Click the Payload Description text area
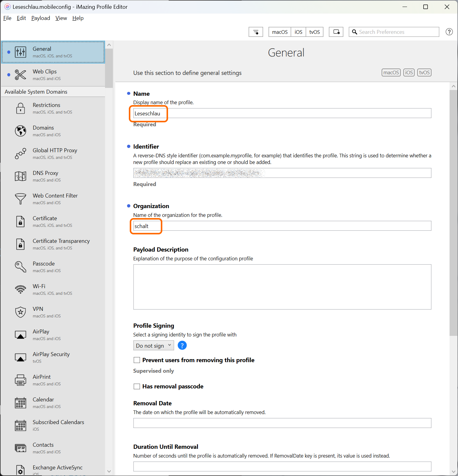458x476 pixels. coord(282,287)
